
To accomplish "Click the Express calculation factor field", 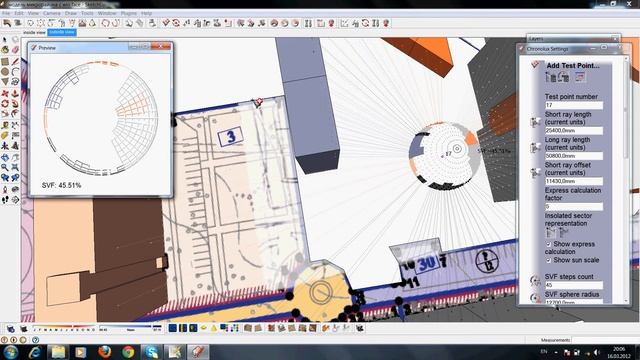I will pyautogui.click(x=574, y=207).
